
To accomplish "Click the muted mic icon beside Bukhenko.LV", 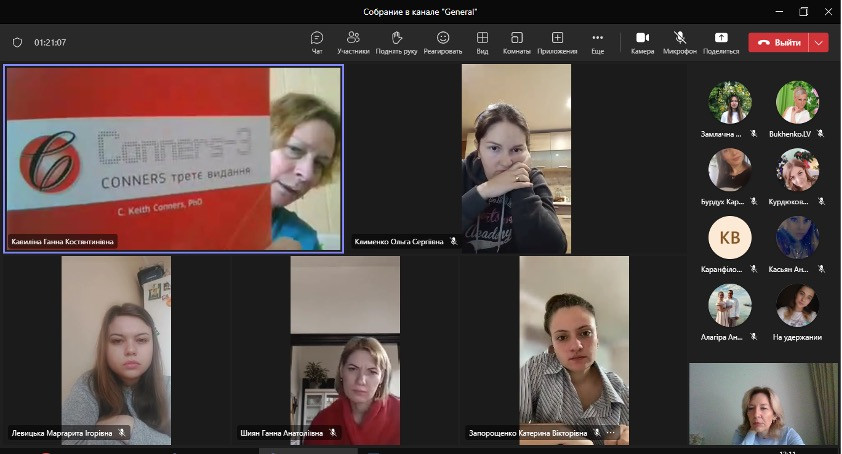I will pyautogui.click(x=821, y=134).
